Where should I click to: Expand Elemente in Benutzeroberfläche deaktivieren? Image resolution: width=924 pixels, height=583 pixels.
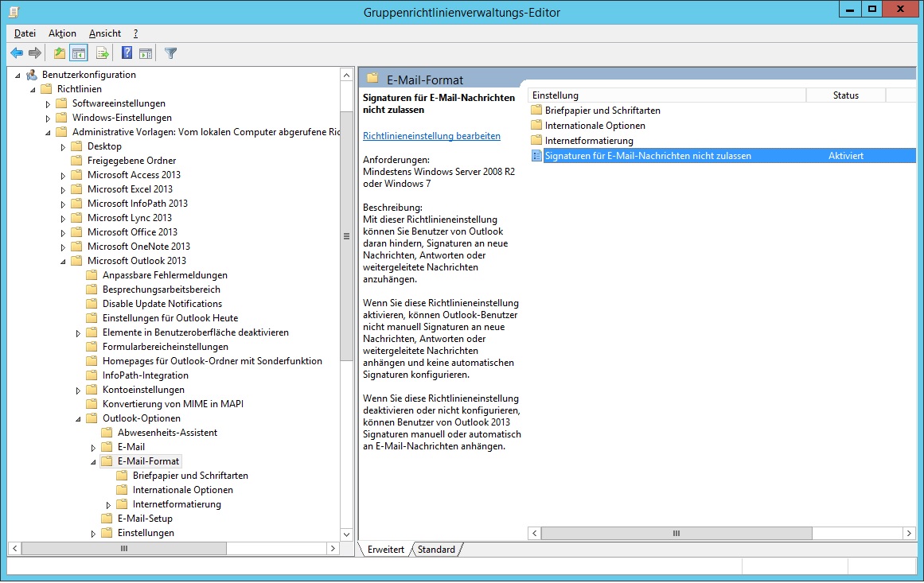click(x=78, y=333)
